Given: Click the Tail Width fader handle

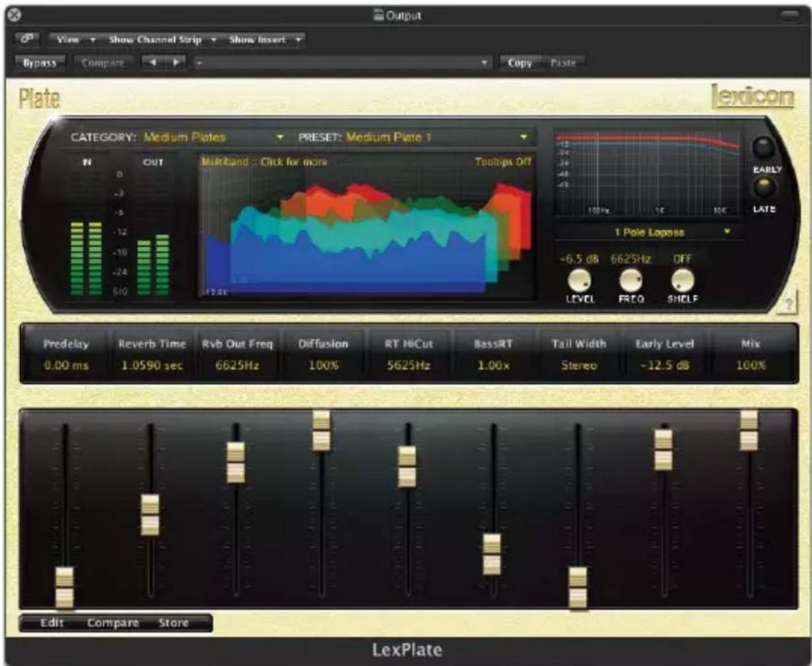Looking at the screenshot, I should [578, 587].
